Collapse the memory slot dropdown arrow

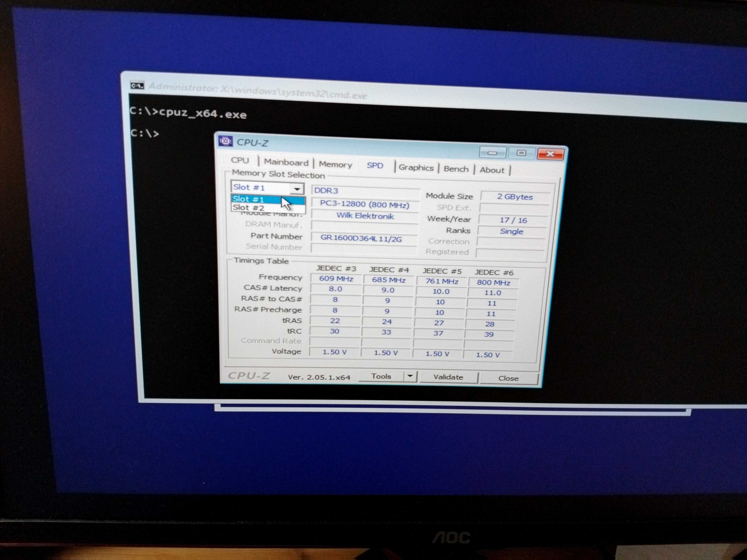click(297, 189)
